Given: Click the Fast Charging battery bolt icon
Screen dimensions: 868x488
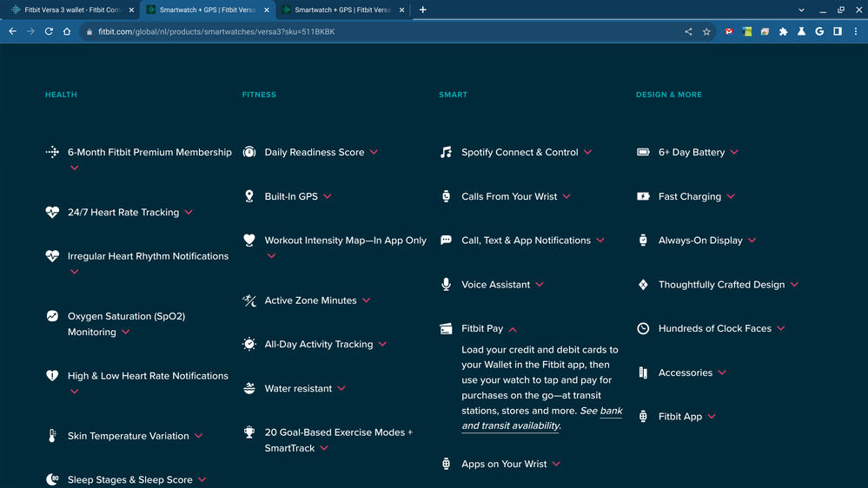Looking at the screenshot, I should [x=643, y=196].
